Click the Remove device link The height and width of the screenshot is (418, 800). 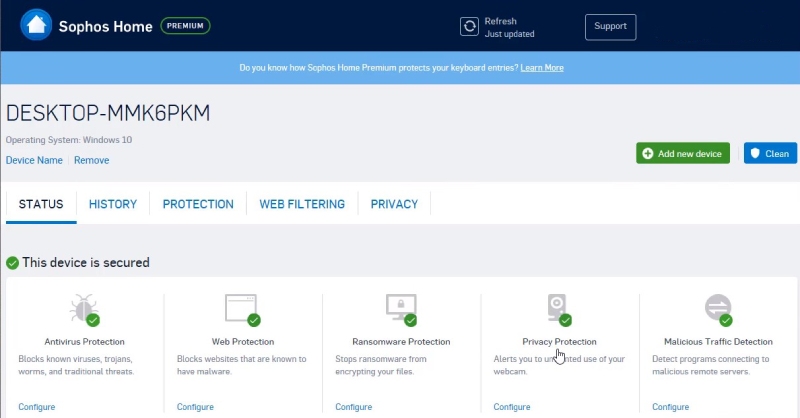point(91,160)
